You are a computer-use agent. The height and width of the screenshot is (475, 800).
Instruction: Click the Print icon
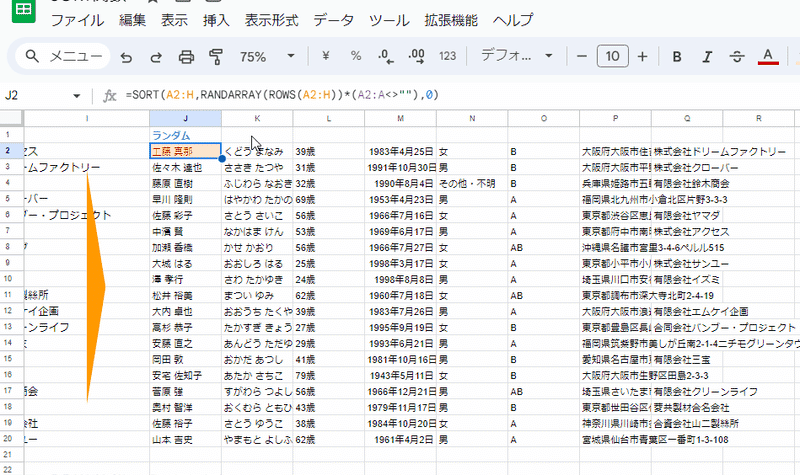186,57
